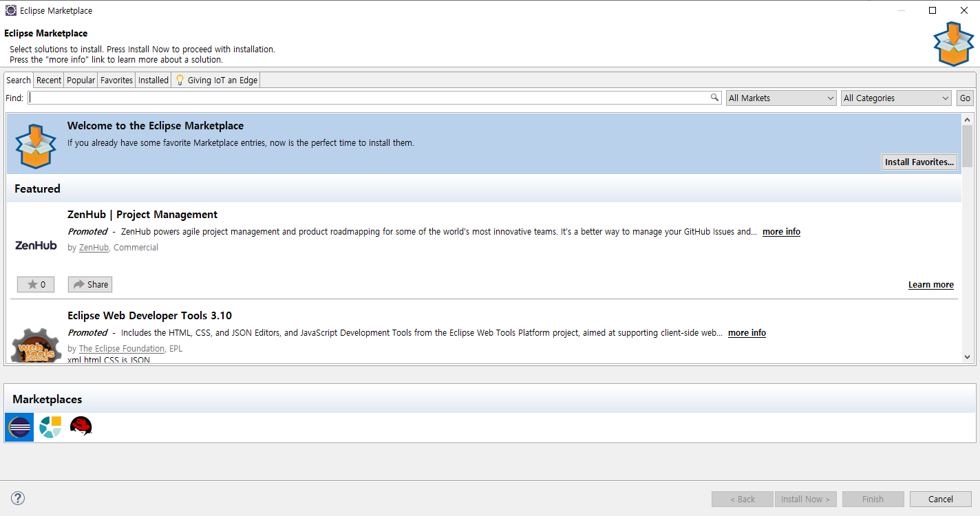Screen dimensions: 980x516
Task: Open more info for ZenHub
Action: coord(781,232)
